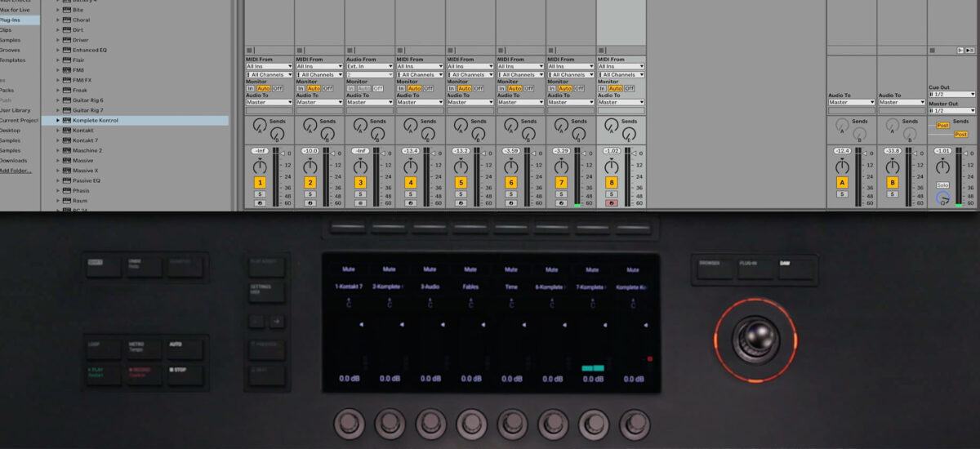980x449 pixels.
Task: Open Current Project in browser places
Action: tap(19, 120)
